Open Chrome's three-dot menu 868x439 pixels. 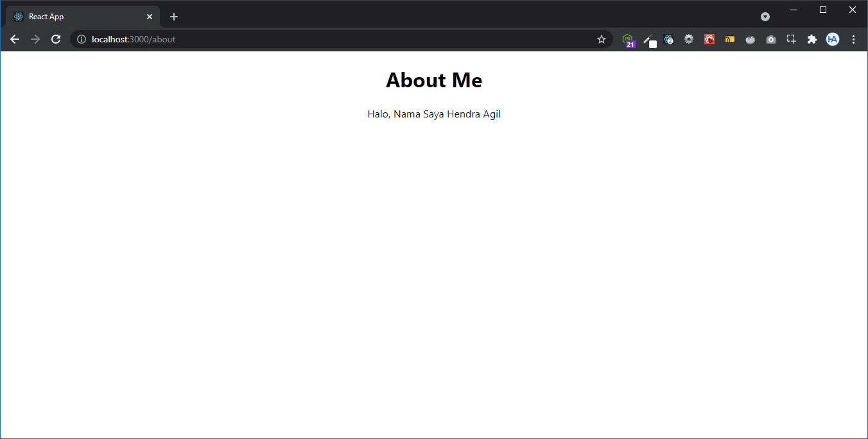(x=853, y=39)
